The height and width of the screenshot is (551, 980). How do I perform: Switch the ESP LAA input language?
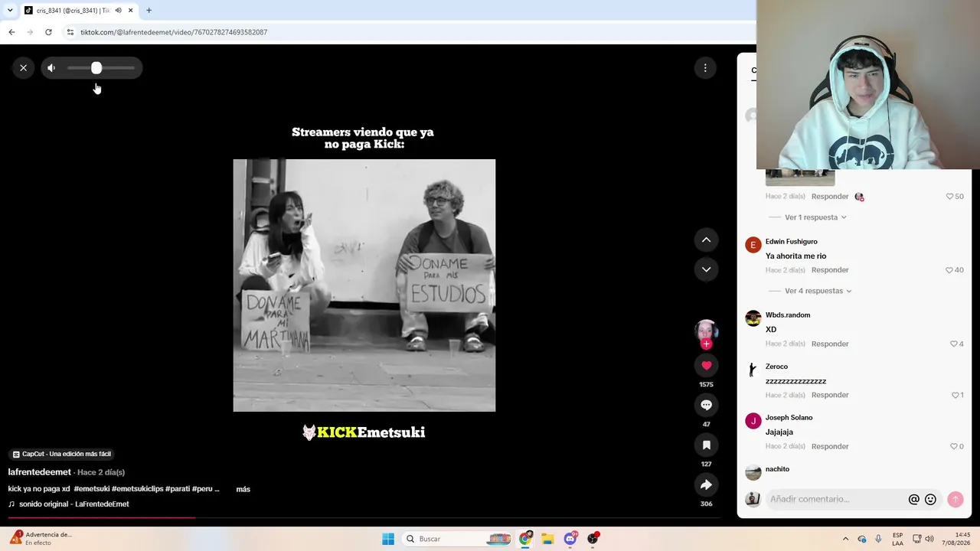[897, 539]
